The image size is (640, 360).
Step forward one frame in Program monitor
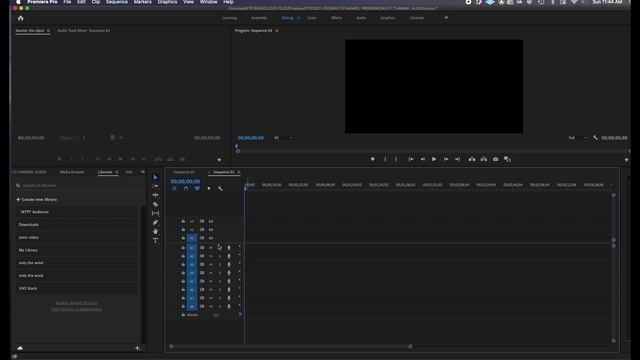[x=446, y=159]
